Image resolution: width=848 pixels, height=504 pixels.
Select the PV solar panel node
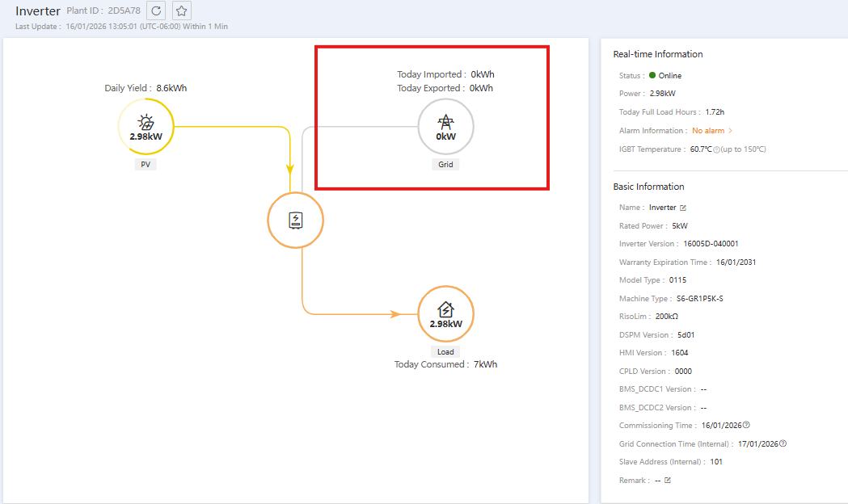[146, 127]
